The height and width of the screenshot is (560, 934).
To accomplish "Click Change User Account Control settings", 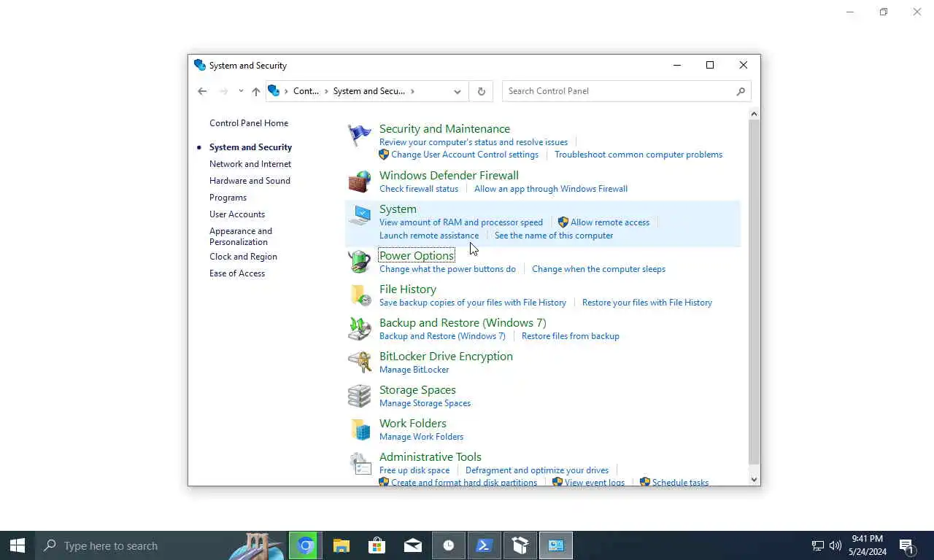I will [465, 155].
